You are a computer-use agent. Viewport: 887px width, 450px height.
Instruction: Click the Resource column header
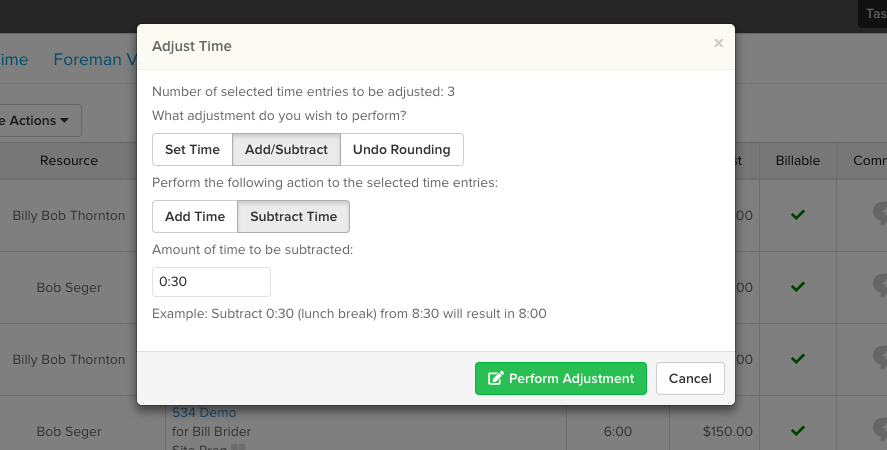click(x=68, y=161)
